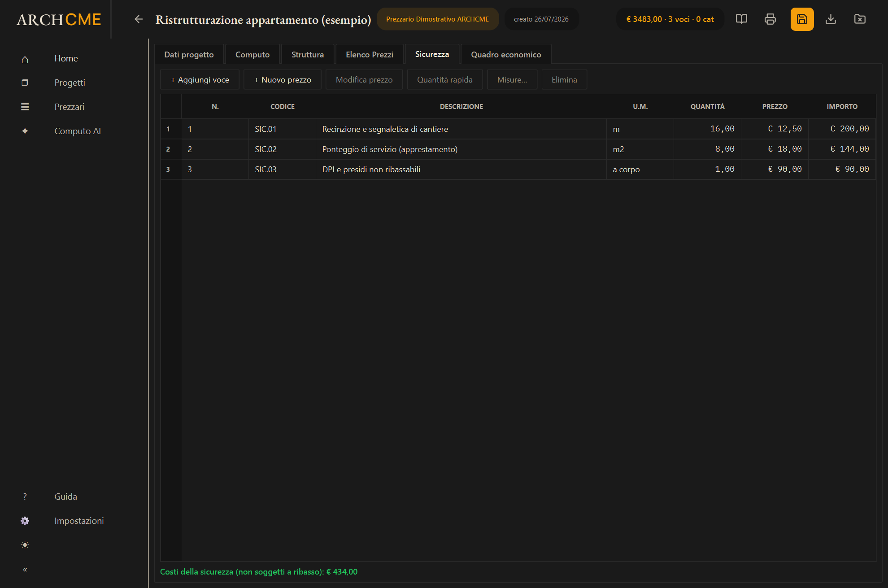The image size is (888, 588).
Task: Collapse the sidebar with double chevron
Action: tap(25, 570)
